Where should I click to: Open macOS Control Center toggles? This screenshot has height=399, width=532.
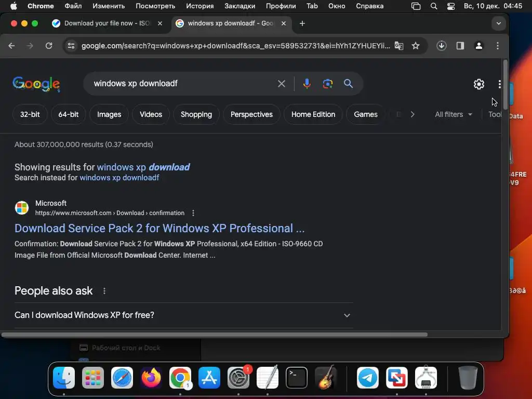coord(450,6)
